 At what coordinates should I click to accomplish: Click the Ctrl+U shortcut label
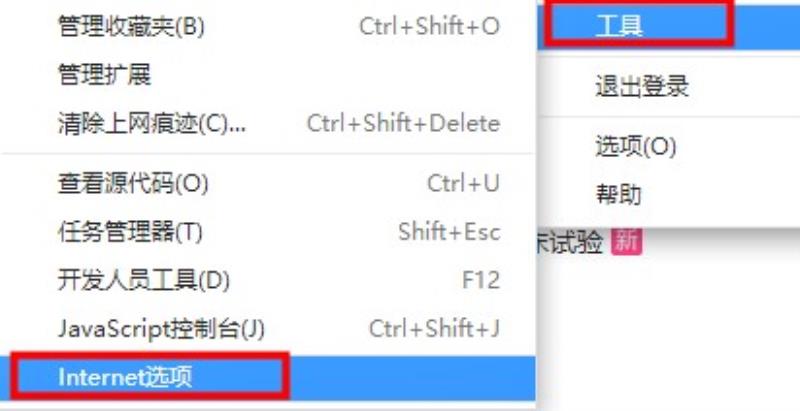point(463,183)
